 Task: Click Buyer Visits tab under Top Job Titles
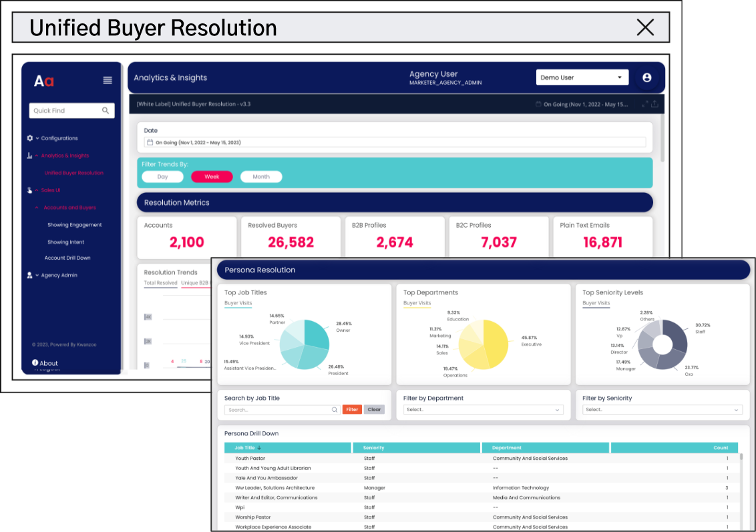pyautogui.click(x=238, y=303)
